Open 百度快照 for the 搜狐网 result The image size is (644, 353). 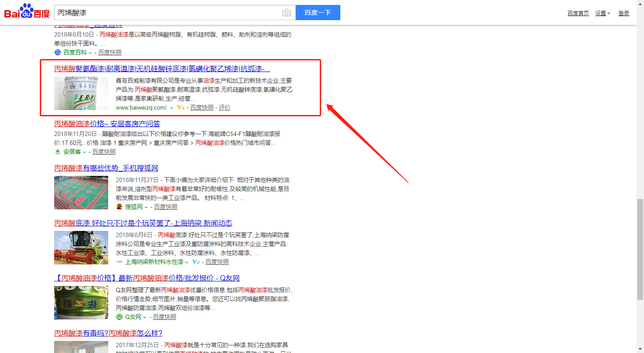coord(166,207)
